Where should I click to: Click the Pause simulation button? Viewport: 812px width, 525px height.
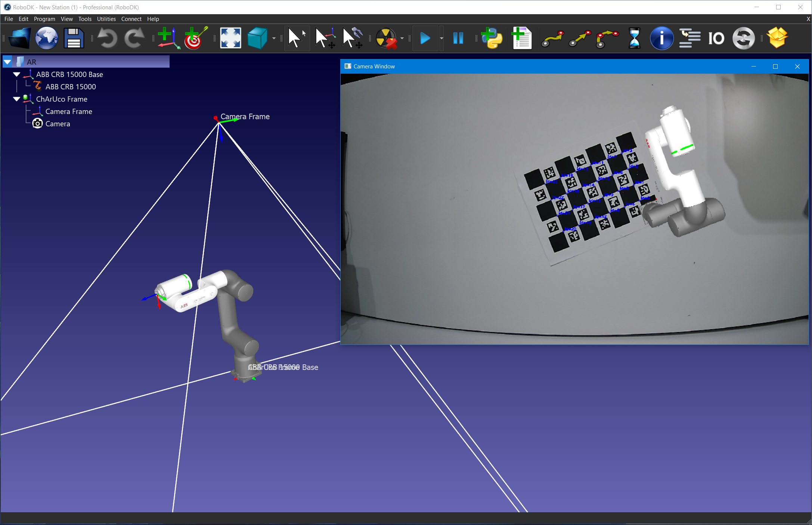click(x=458, y=38)
